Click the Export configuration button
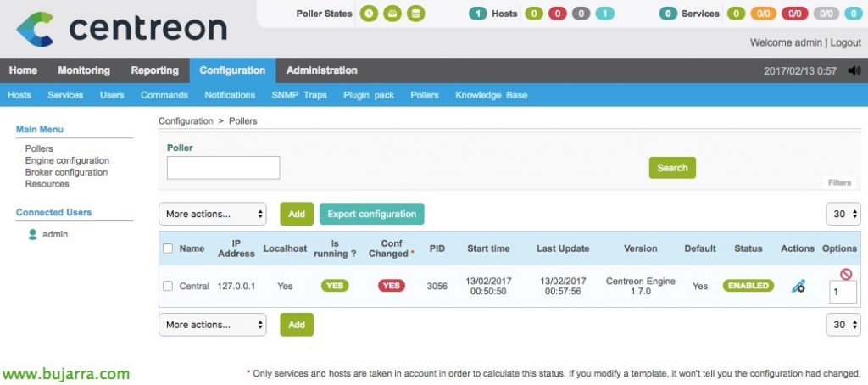This screenshot has width=868, height=385. [x=371, y=214]
